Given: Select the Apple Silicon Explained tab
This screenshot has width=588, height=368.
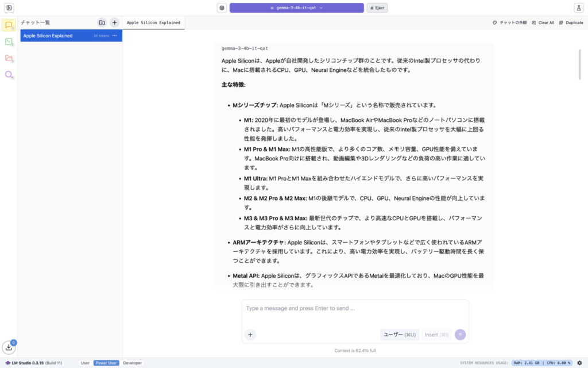Looking at the screenshot, I should pyautogui.click(x=153, y=22).
